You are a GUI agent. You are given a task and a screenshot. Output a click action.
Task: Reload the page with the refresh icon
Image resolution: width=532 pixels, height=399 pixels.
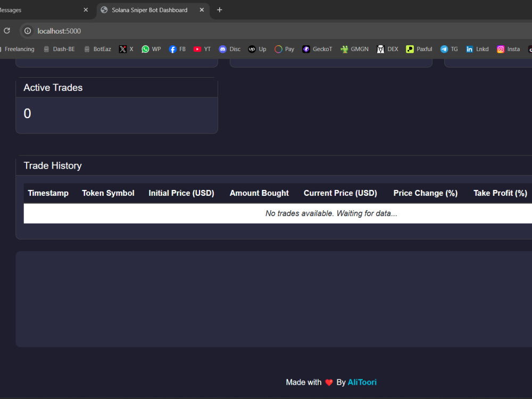(7, 31)
